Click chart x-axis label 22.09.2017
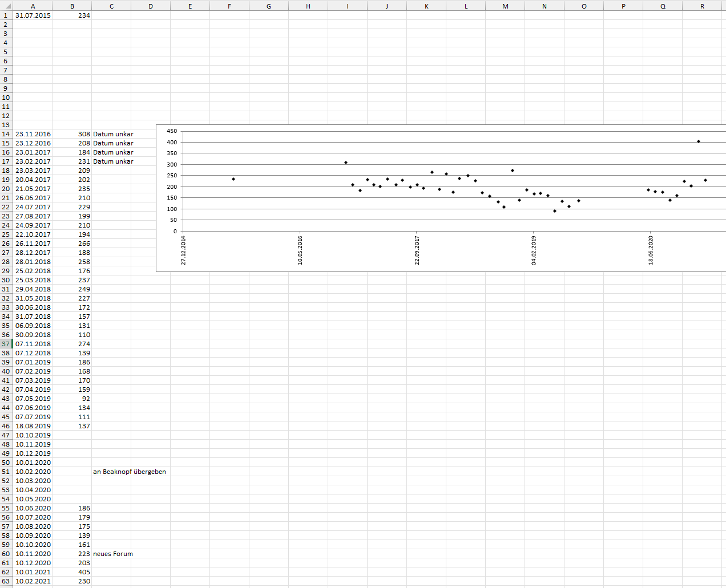Viewport: 726px width, 588px height. (417, 250)
